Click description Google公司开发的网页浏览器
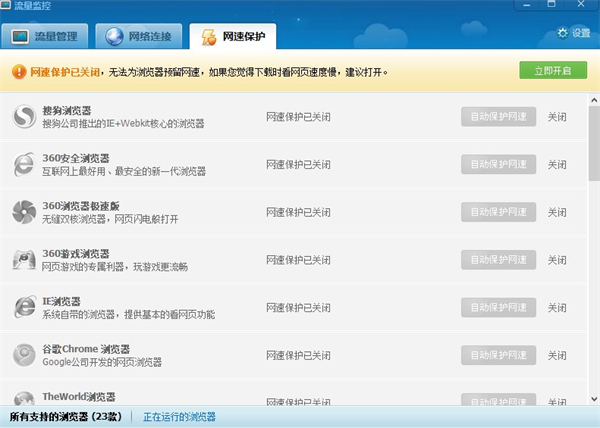Viewport: 600px width, 428px height. 102,362
